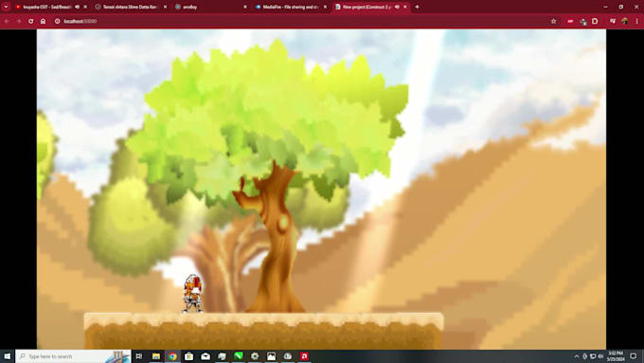
Task: Close the MediaFire tab
Action: (325, 7)
